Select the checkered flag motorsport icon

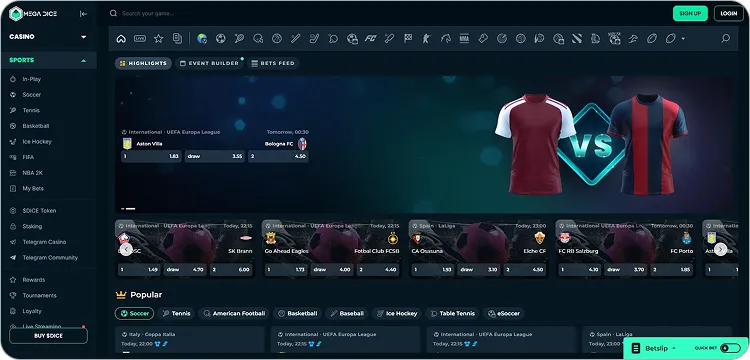pyautogui.click(x=408, y=39)
